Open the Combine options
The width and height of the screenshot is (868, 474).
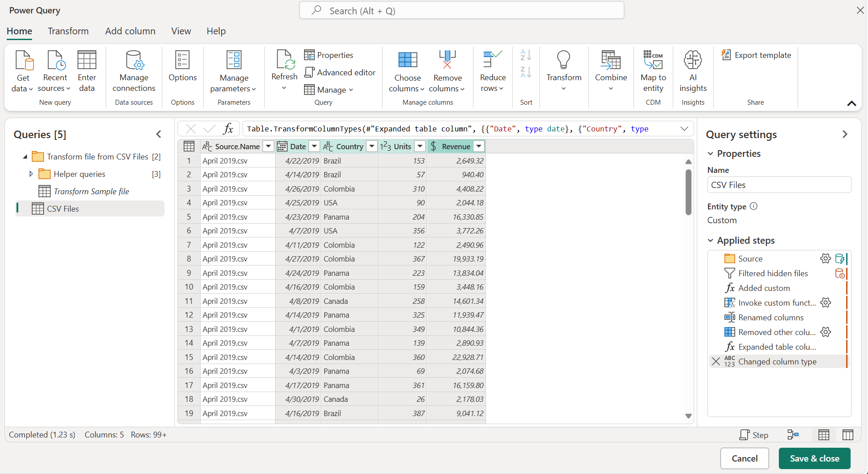(x=611, y=71)
